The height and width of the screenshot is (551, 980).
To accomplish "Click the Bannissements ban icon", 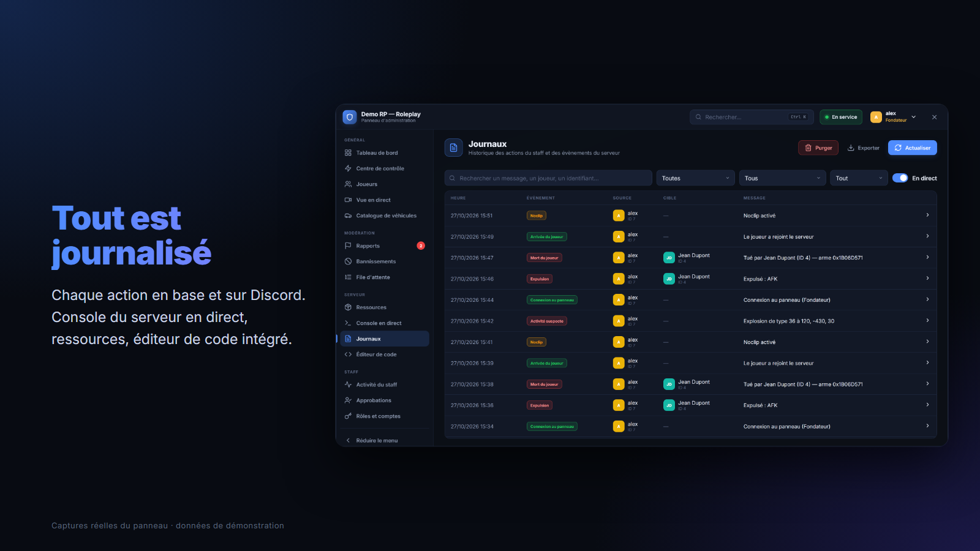I will point(348,261).
